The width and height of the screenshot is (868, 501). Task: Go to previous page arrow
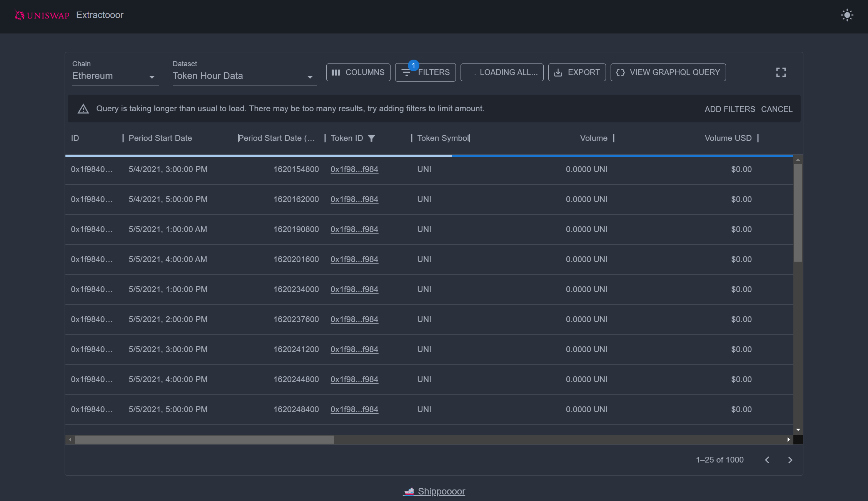pos(767,460)
